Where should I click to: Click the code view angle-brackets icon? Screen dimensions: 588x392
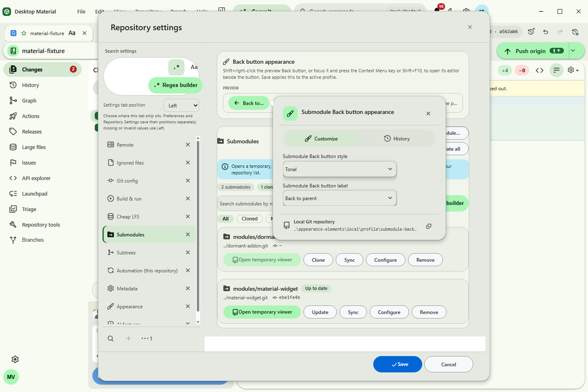(x=539, y=70)
